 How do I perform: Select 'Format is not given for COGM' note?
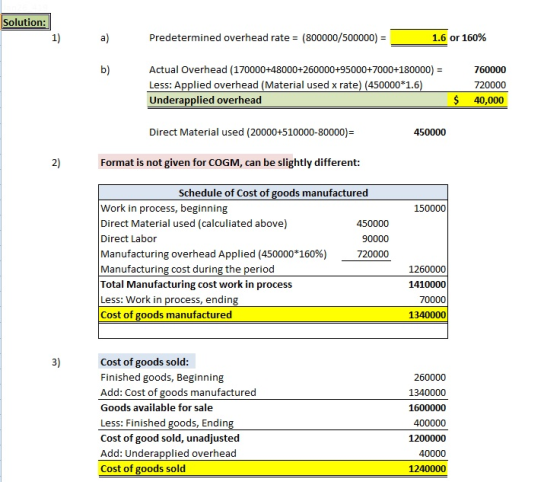[230, 162]
